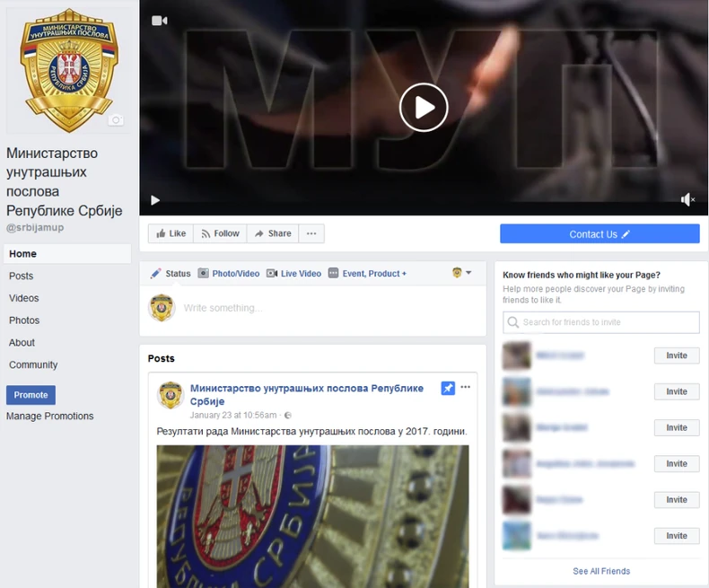The image size is (709, 588).
Task: Follow the page via Follow button
Action: (x=220, y=233)
